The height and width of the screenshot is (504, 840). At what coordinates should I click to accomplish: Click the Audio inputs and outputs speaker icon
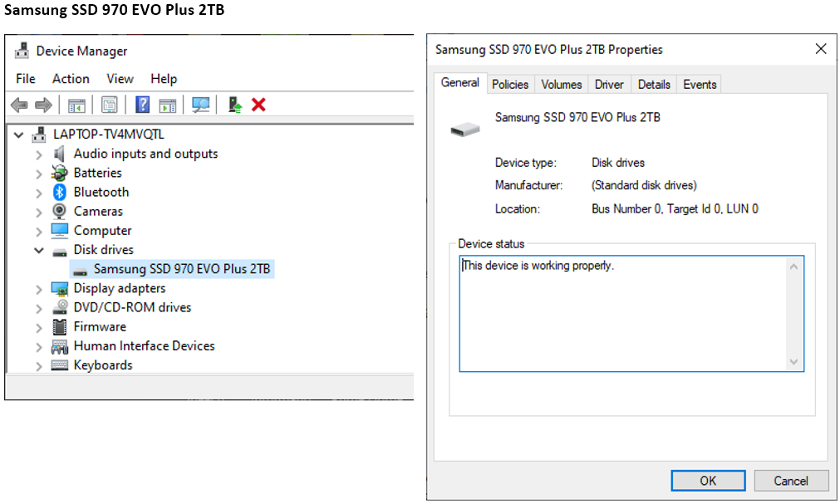(60, 154)
